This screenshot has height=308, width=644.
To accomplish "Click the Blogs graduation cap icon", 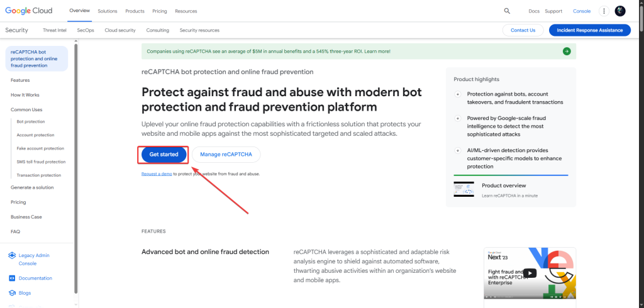I will pos(12,293).
